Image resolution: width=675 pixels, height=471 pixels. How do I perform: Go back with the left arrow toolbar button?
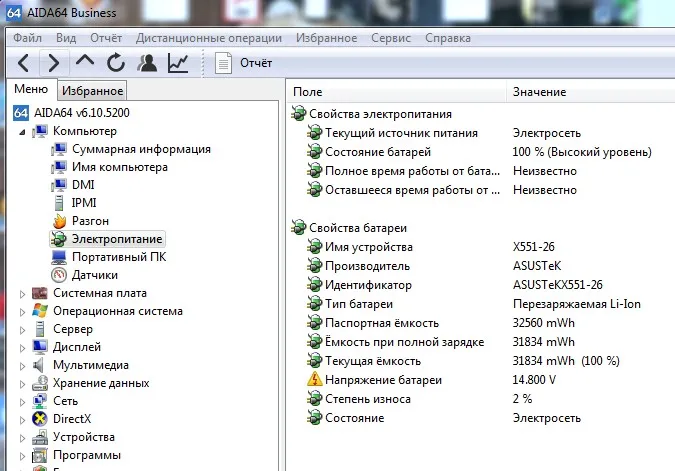pos(23,63)
